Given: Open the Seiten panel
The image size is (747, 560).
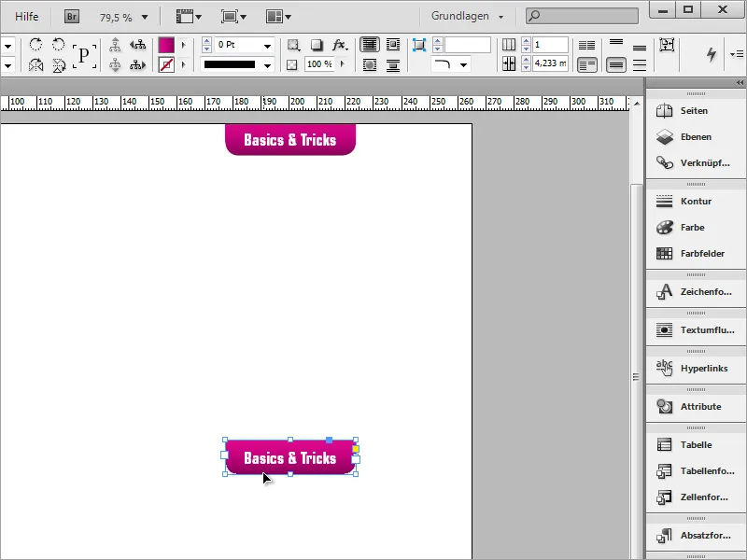Looking at the screenshot, I should pyautogui.click(x=696, y=111).
